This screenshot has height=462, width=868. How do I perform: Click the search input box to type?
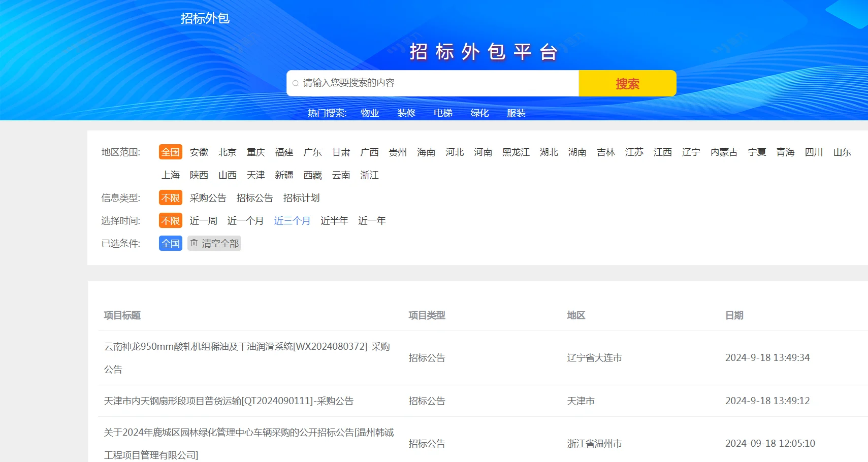tap(432, 83)
